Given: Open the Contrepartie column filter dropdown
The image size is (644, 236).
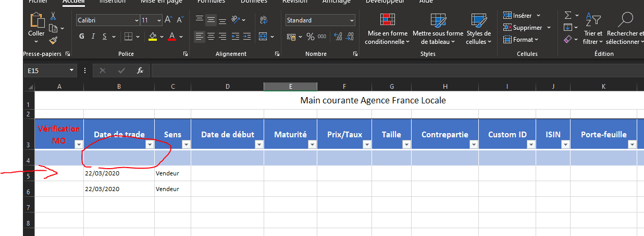Looking at the screenshot, I should [x=471, y=145].
